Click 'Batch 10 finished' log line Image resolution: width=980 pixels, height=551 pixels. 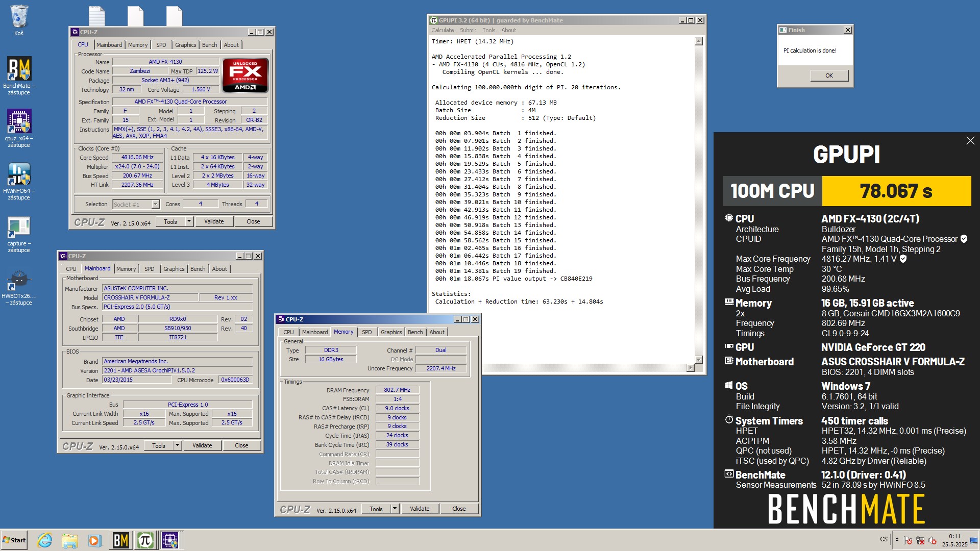(x=496, y=202)
